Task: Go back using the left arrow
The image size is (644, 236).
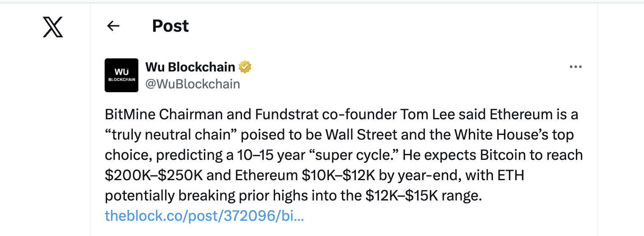Action: click(113, 26)
